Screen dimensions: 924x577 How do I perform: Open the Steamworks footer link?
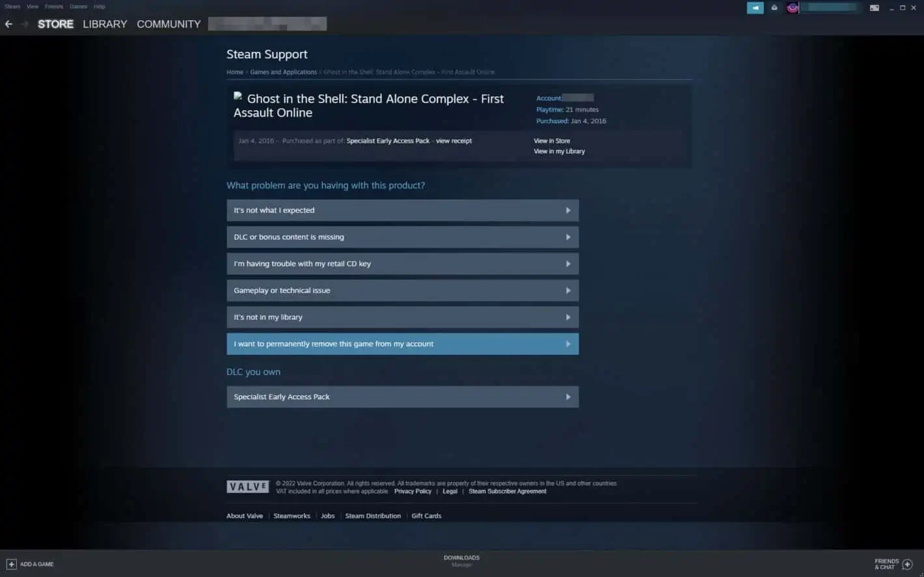tap(292, 516)
